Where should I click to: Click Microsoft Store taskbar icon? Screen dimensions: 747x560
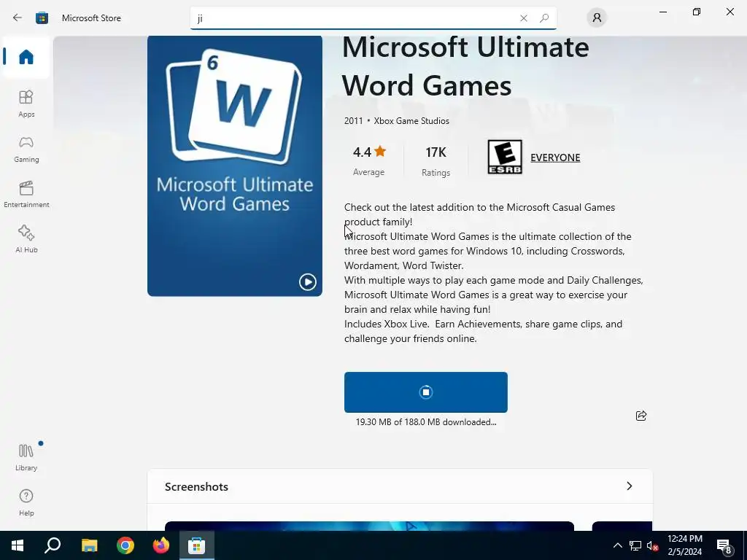coord(197,545)
